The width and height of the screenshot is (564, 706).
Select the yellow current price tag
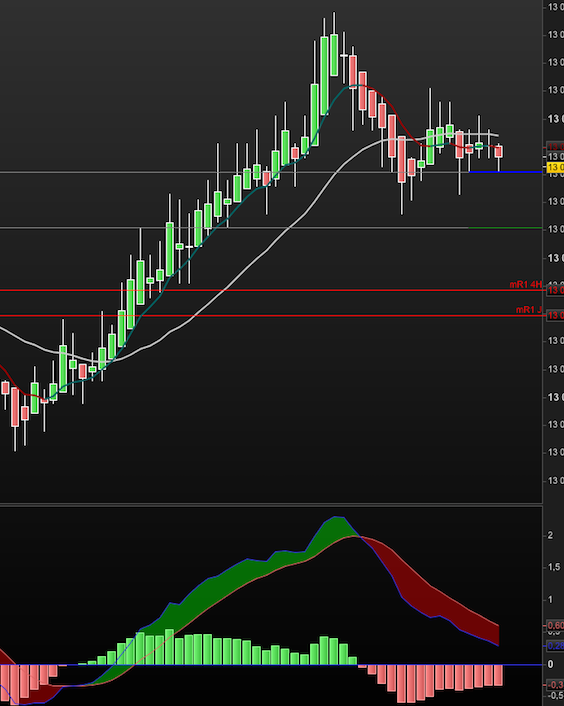(x=555, y=167)
